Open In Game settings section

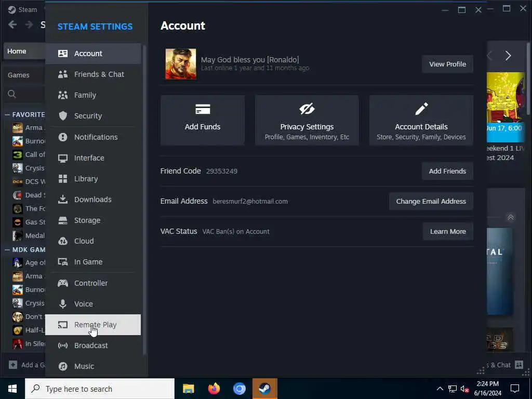[x=93, y=262]
